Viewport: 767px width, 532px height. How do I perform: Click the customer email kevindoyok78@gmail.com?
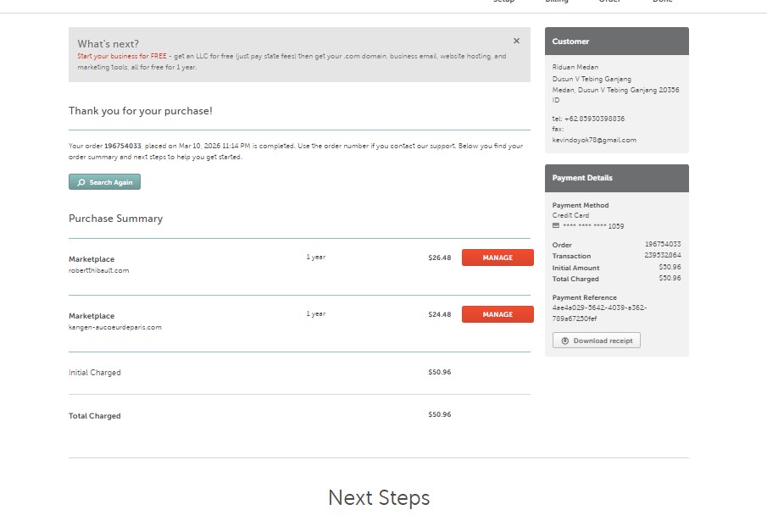pyautogui.click(x=594, y=140)
